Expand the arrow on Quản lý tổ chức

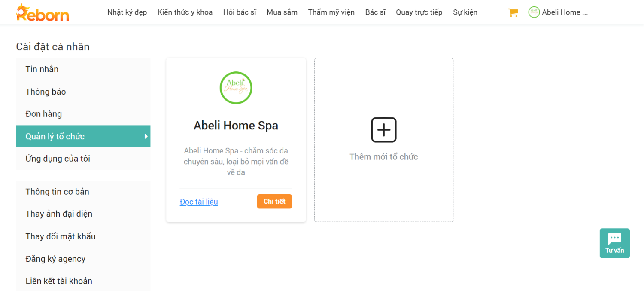coord(146,136)
